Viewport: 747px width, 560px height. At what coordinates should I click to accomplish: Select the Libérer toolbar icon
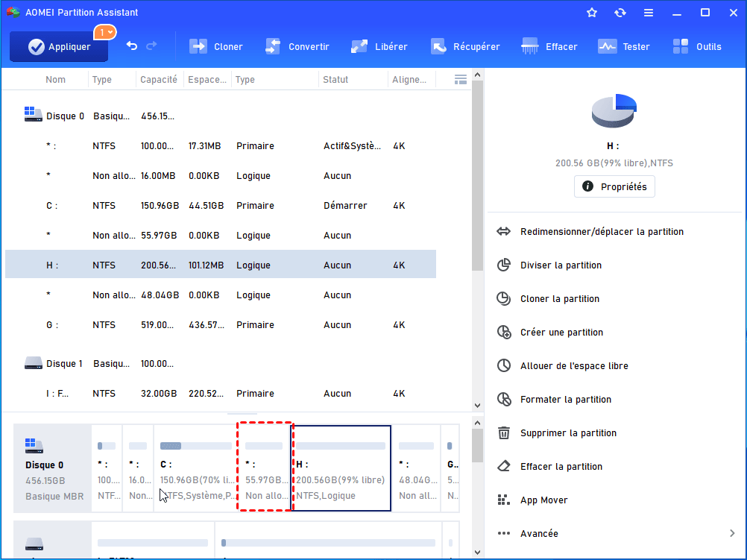359,46
